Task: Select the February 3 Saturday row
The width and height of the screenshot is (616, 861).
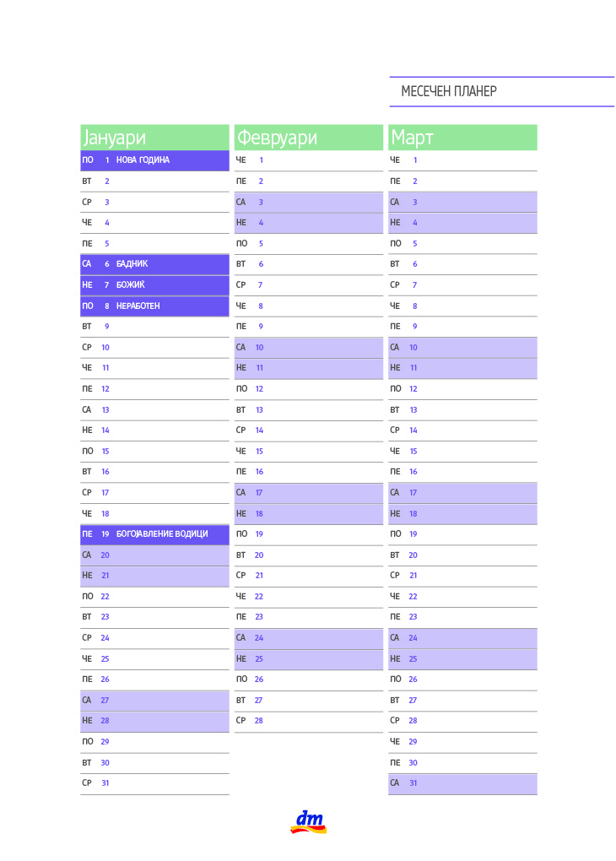Action: [309, 202]
